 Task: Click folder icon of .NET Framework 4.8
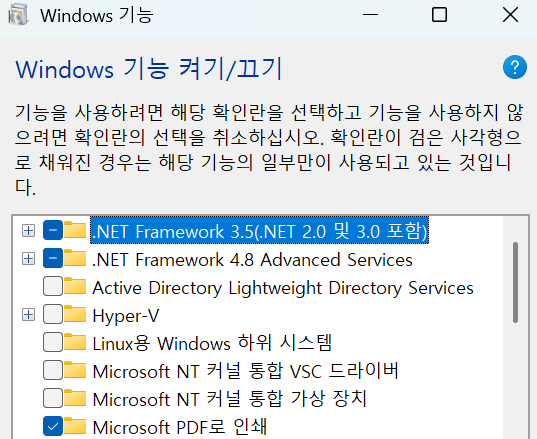[75, 258]
